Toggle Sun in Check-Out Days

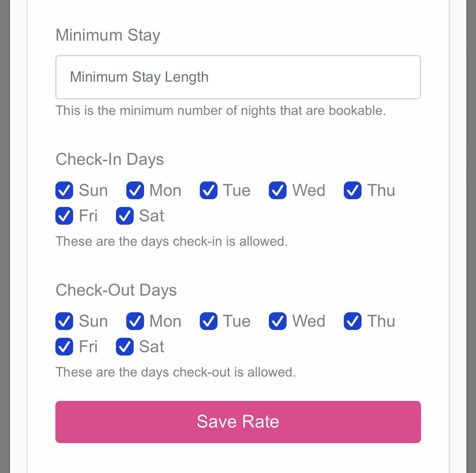64,321
